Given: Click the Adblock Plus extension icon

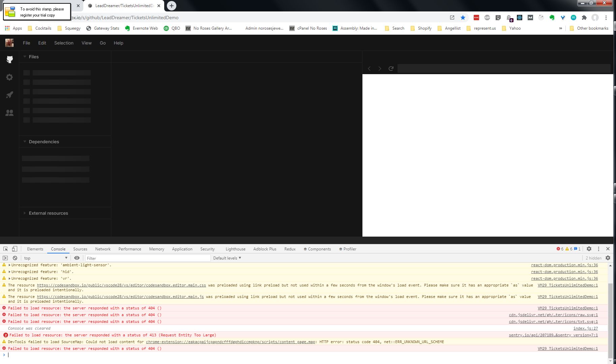Looking at the screenshot, I should [487, 17].
